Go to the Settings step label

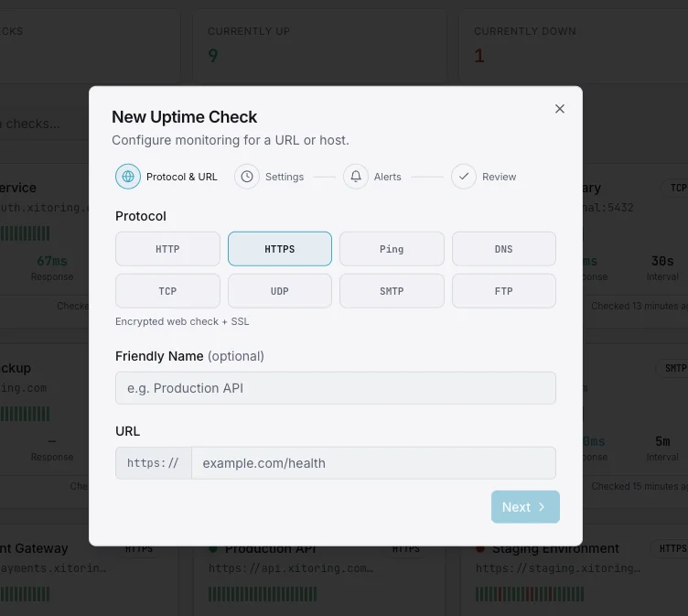(x=285, y=177)
